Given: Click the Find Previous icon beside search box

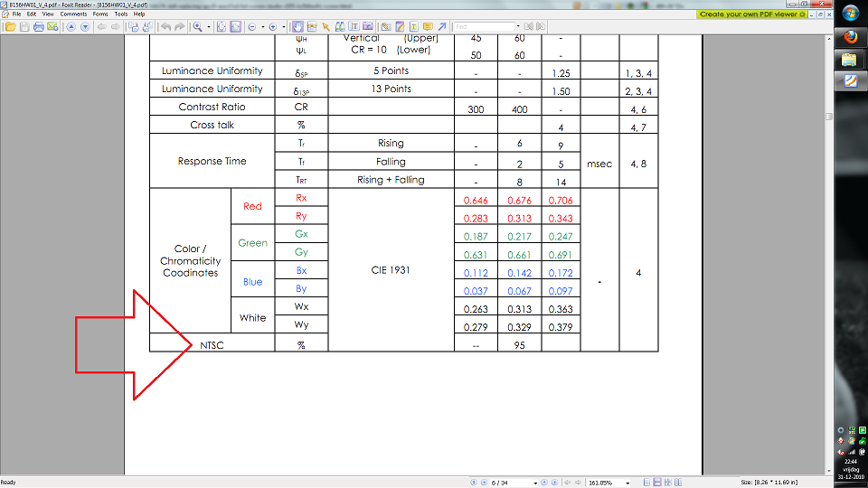Looking at the screenshot, I should [x=529, y=26].
